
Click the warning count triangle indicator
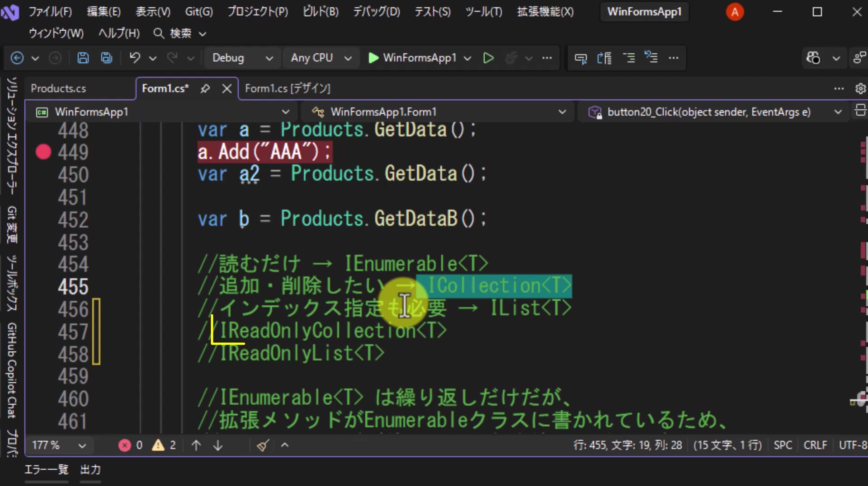(x=164, y=445)
